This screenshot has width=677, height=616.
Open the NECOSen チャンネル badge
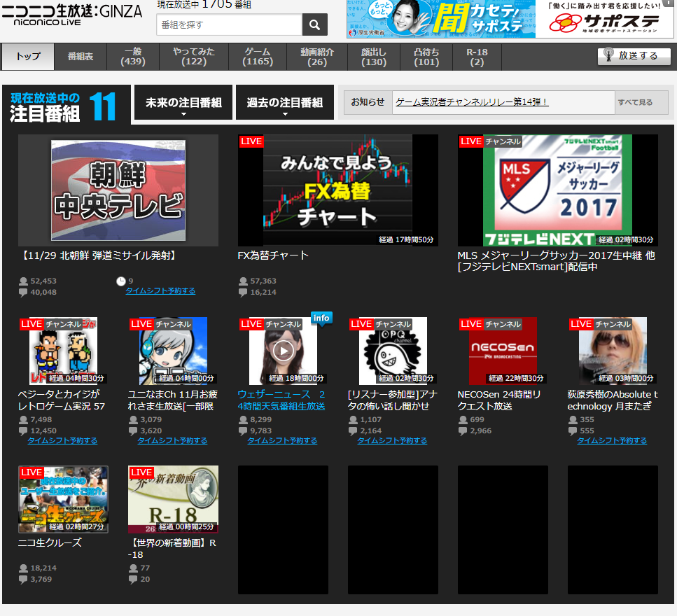[x=503, y=324]
